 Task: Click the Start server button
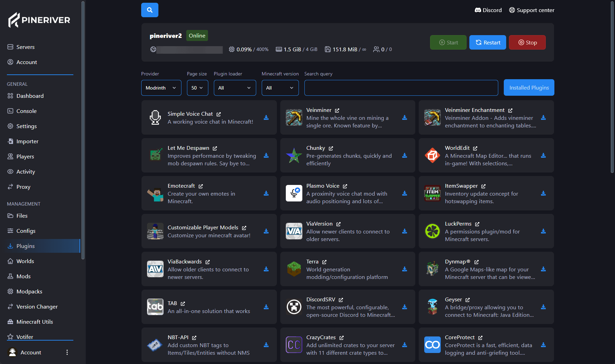coord(448,42)
